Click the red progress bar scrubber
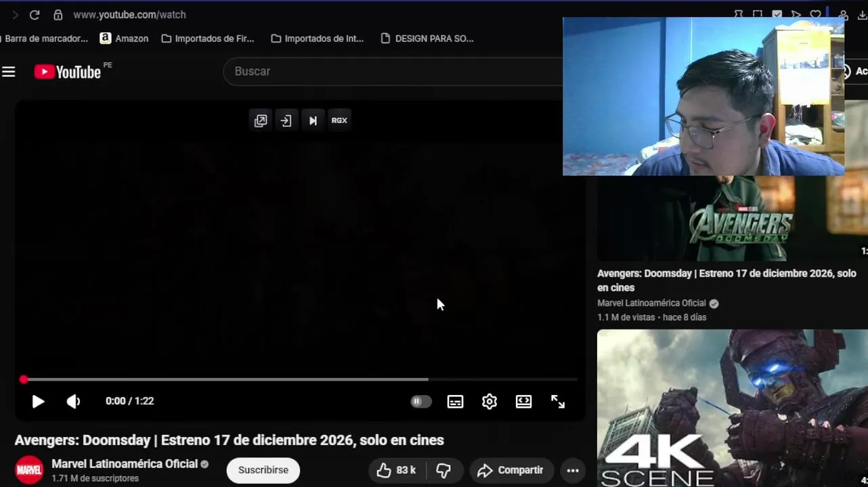The height and width of the screenshot is (487, 868). 24,379
